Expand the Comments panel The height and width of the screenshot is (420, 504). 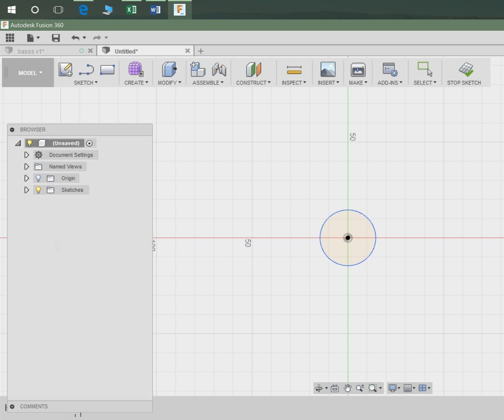12,406
